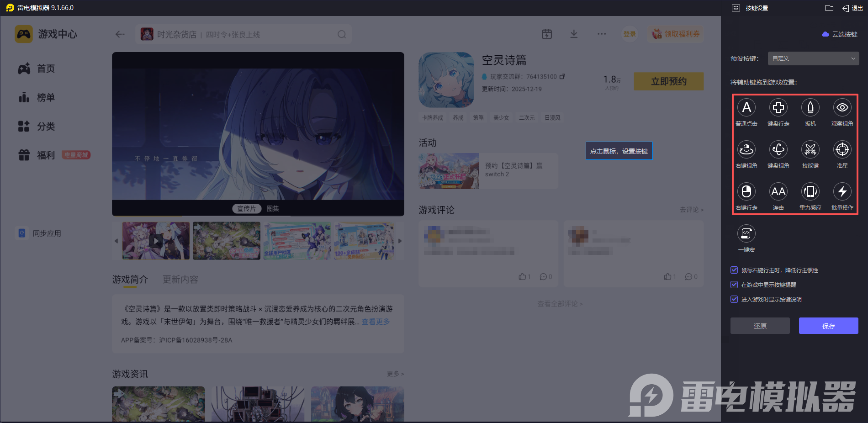
Task: Switch to the 游戏简介 tab
Action: 130,280
